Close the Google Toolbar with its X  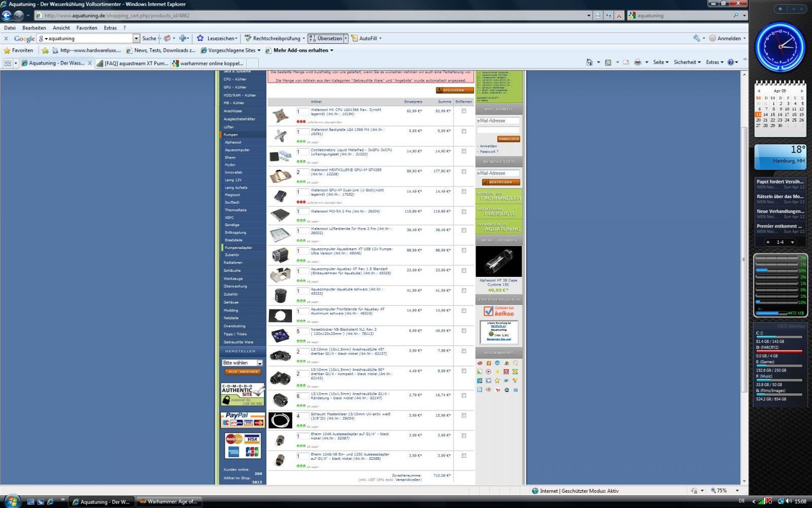[x=6, y=38]
